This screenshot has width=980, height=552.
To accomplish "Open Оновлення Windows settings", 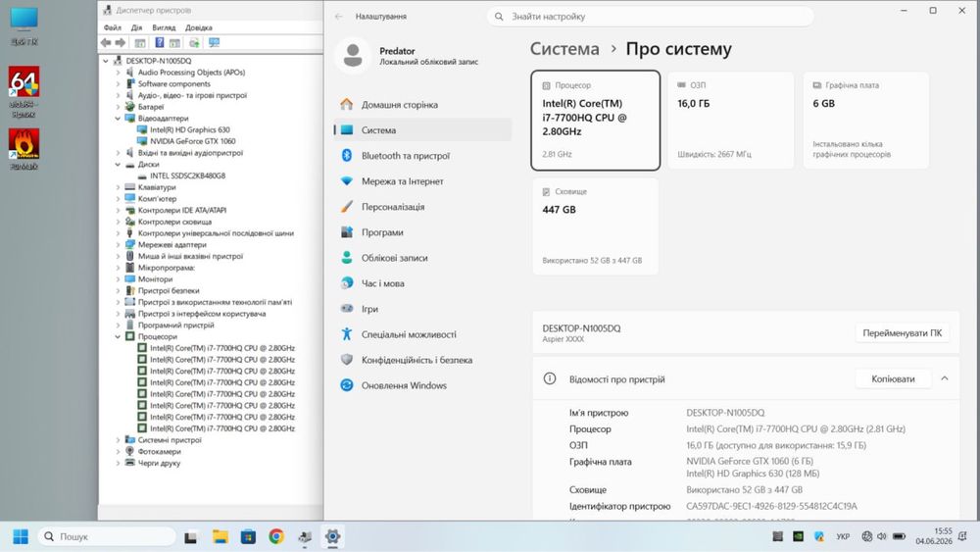I will [x=421, y=385].
